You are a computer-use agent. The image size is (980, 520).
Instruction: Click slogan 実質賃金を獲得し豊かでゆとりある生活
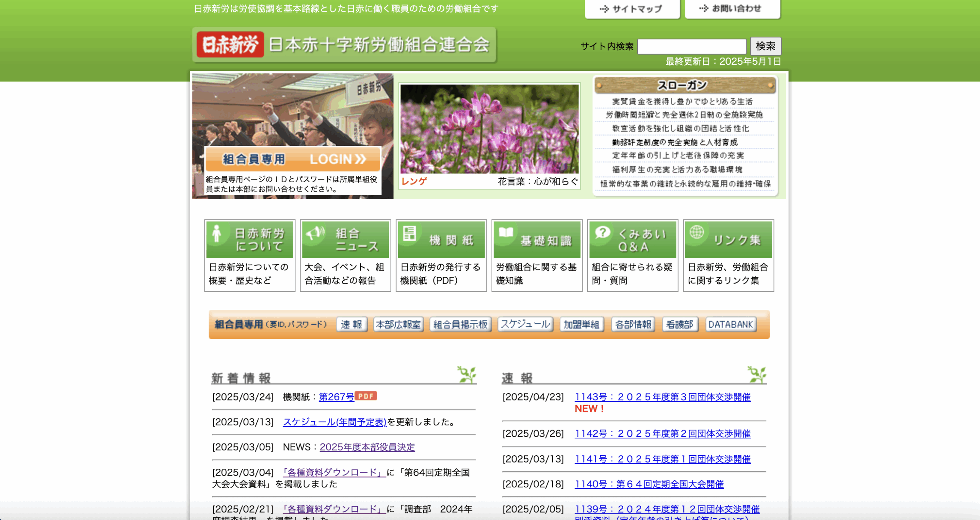point(682,101)
